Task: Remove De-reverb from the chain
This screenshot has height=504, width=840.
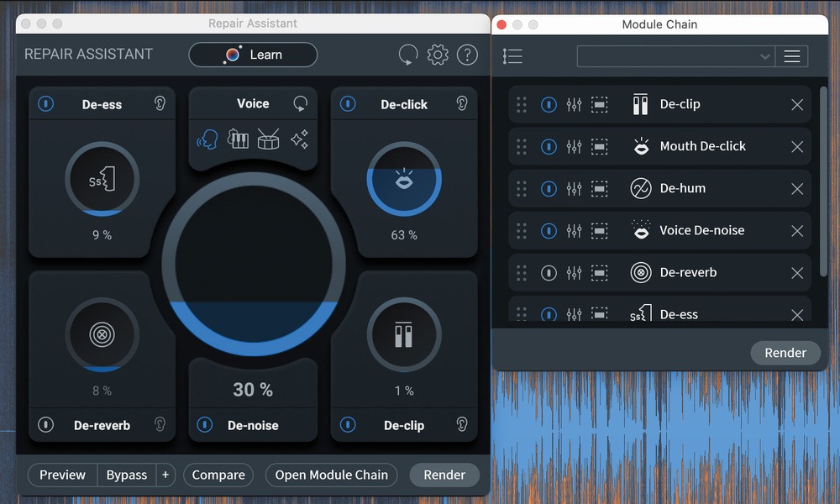Action: (797, 273)
